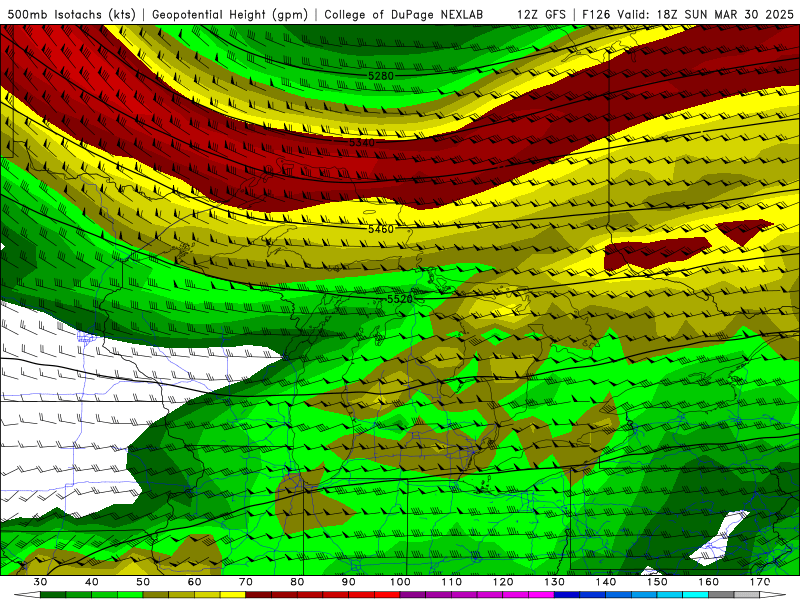The image size is (800, 600).
Task: Click the '500mb Isotachs (kts)' title text
Action: tap(71, 14)
